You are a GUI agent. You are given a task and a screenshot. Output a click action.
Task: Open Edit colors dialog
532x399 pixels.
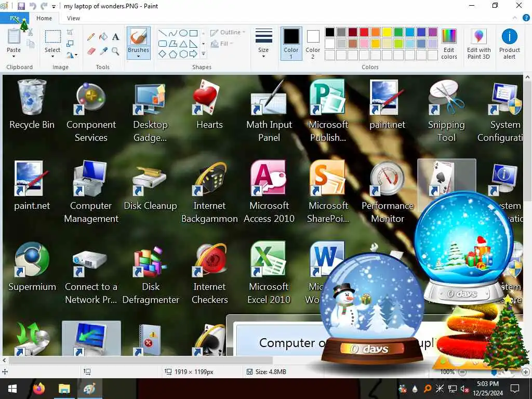click(449, 44)
